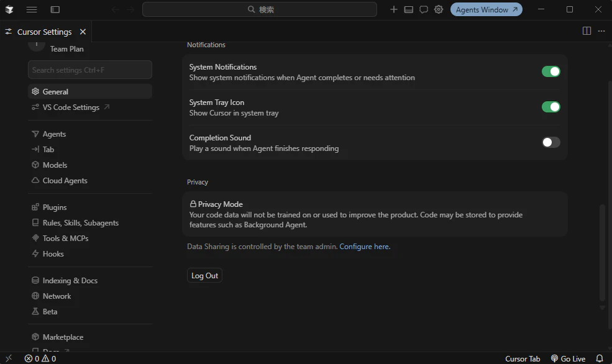Open the settings gear in title bar
Viewport: 612px width, 364px height.
[x=439, y=9]
